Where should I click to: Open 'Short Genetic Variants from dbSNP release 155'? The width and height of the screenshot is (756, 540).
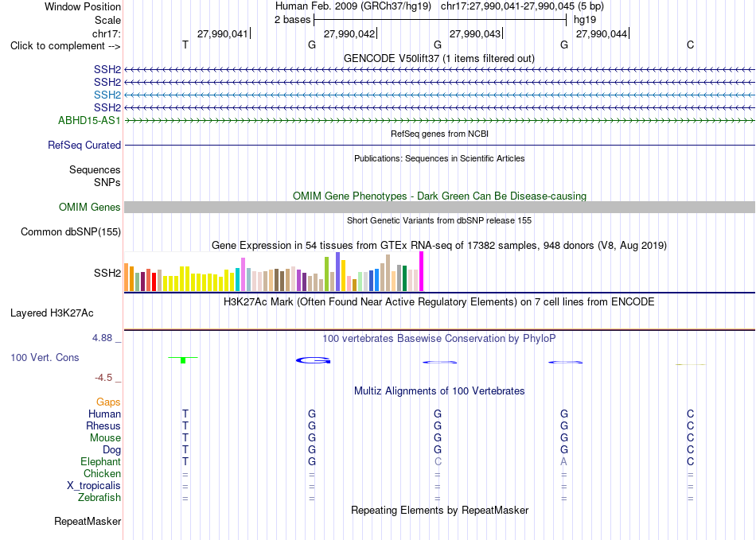click(x=439, y=220)
